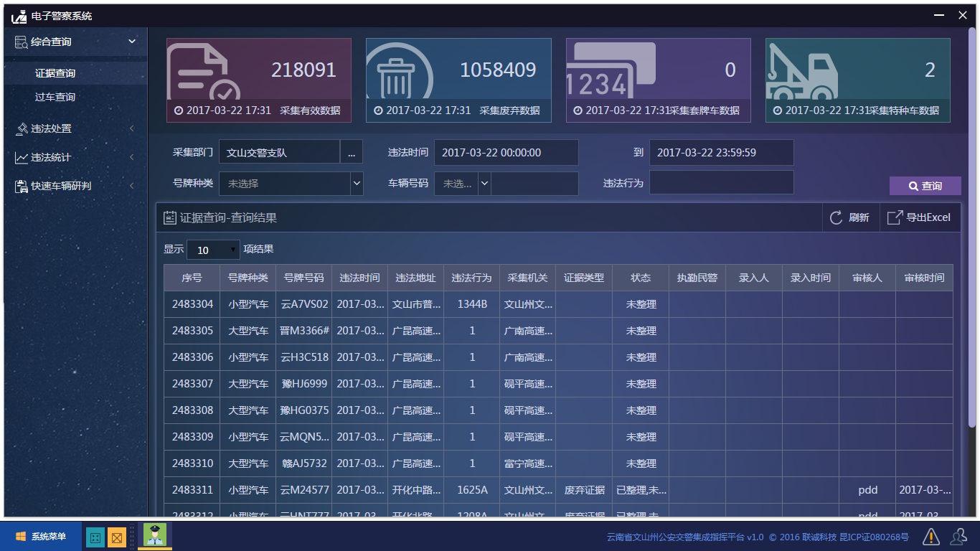Click the 导出Excel export icon
This screenshot has height=551, width=980.
[x=895, y=218]
